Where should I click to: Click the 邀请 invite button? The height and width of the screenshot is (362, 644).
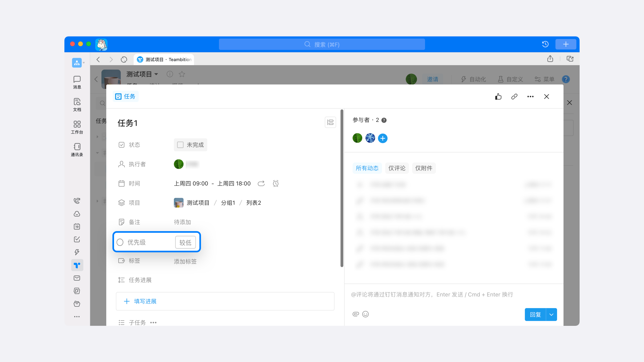tap(433, 79)
